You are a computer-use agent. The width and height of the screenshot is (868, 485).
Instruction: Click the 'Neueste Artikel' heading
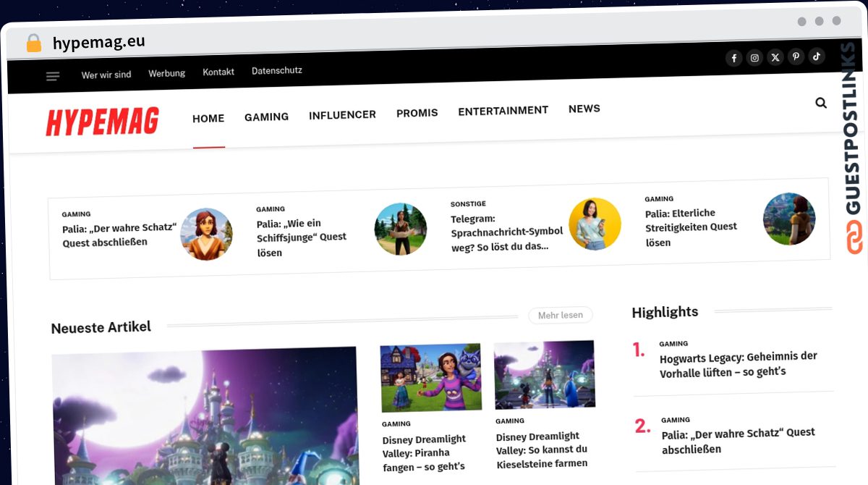pyautogui.click(x=101, y=327)
